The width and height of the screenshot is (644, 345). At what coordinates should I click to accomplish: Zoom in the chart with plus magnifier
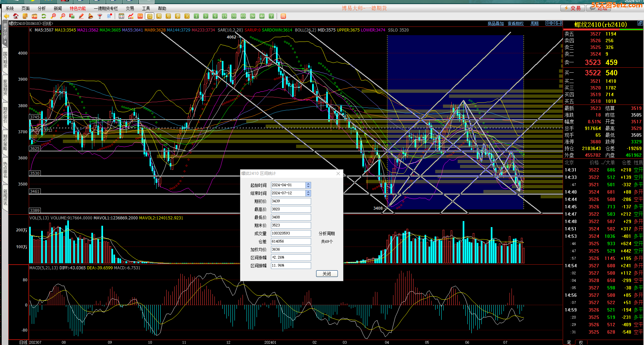[x=53, y=16]
